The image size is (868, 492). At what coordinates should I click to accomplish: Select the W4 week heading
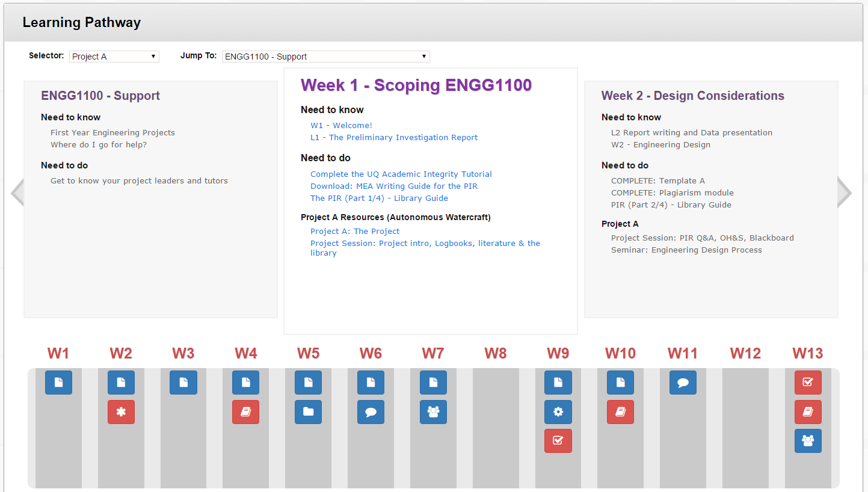245,353
